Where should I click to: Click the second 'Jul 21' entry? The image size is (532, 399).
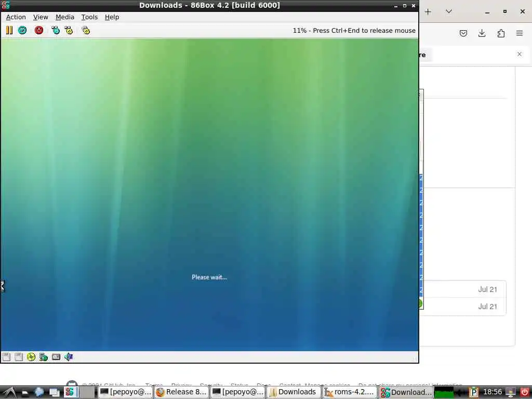point(487,307)
